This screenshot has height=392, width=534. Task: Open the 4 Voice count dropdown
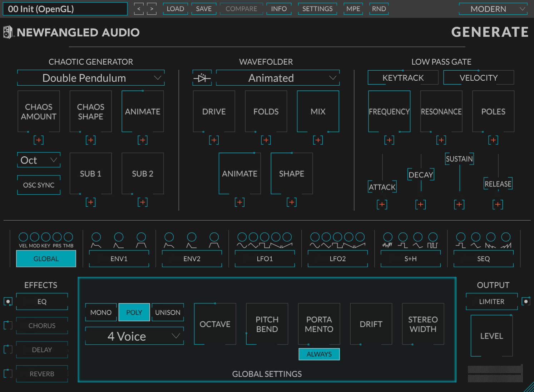point(134,336)
